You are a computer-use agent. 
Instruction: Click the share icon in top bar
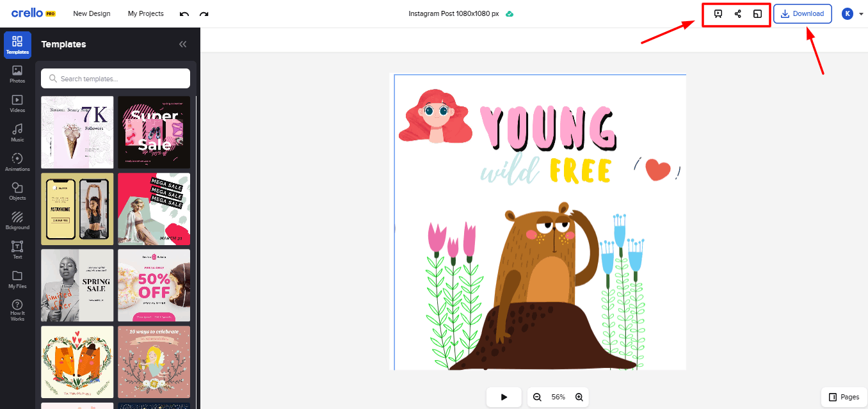point(737,14)
